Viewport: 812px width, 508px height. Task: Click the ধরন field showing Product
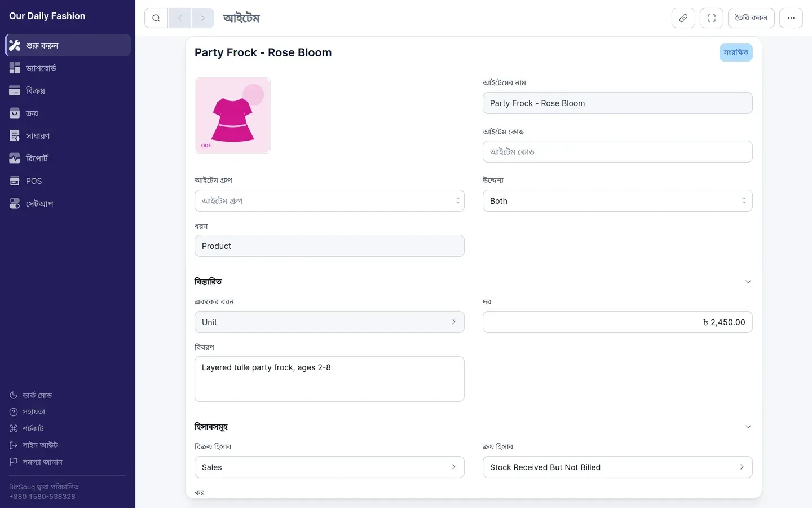point(329,246)
